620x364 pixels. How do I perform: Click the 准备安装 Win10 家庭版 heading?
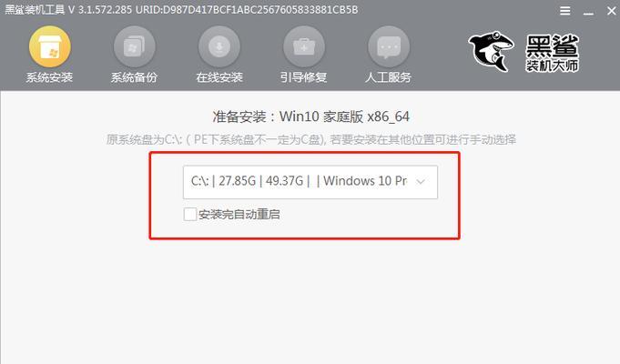click(x=310, y=116)
